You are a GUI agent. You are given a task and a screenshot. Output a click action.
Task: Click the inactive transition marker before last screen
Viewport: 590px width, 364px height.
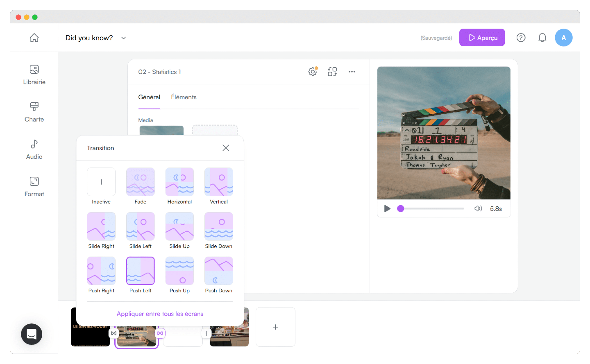206,333
